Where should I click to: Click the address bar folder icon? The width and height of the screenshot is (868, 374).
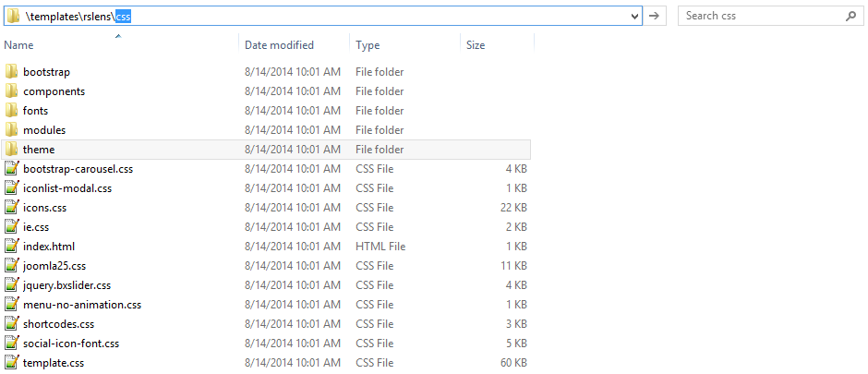13,16
